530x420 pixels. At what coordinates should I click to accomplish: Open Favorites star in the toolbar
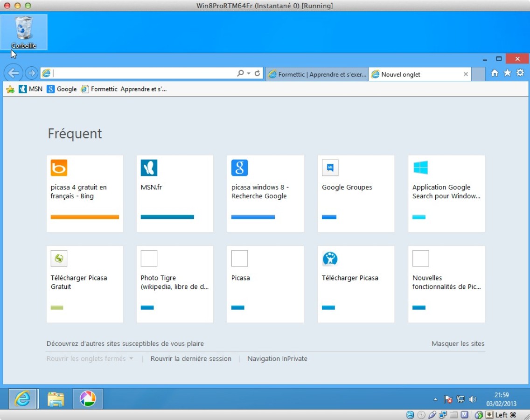pos(508,73)
